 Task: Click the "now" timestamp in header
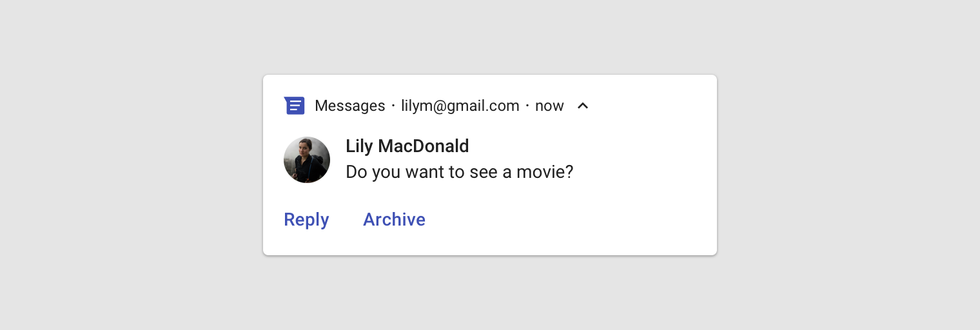tap(549, 106)
